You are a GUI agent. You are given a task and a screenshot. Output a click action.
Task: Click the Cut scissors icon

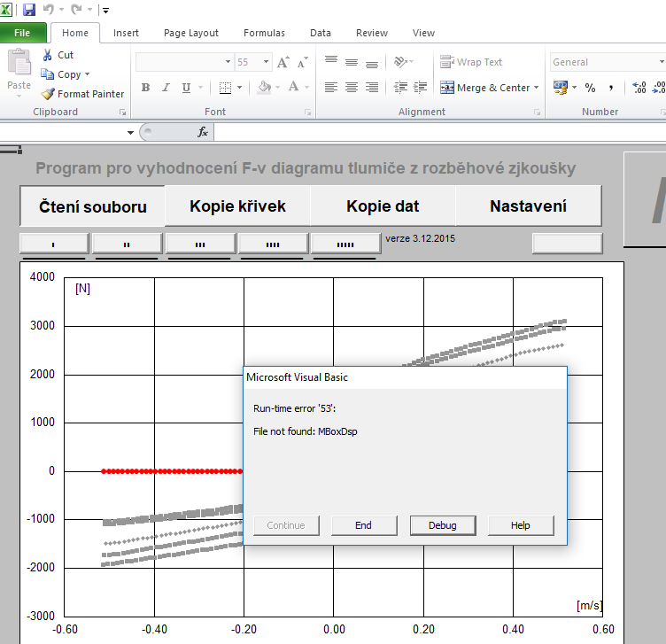coord(48,55)
